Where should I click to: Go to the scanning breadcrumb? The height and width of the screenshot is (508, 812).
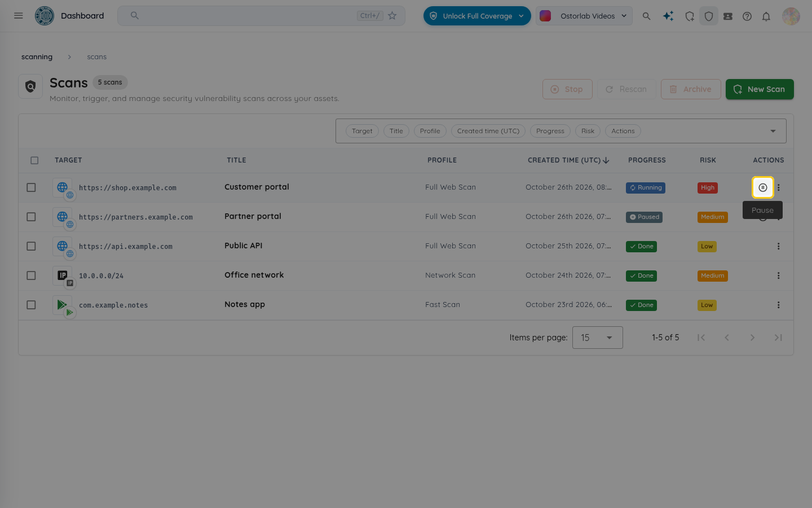[x=37, y=57]
